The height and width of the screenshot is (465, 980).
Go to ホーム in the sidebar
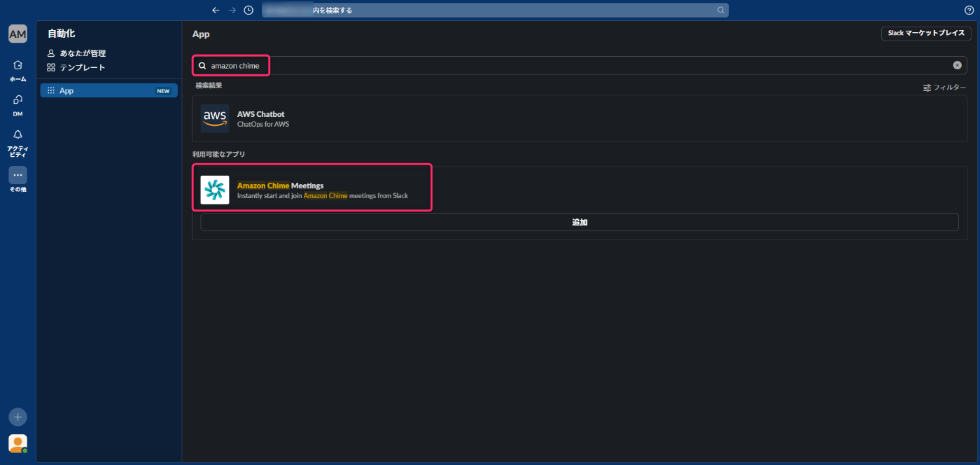tap(17, 70)
